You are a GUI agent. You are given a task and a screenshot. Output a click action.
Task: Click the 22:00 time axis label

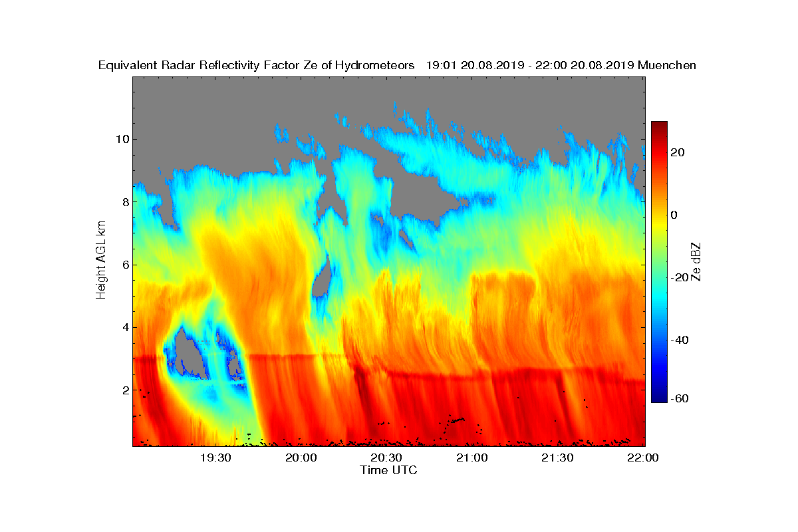pos(643,458)
